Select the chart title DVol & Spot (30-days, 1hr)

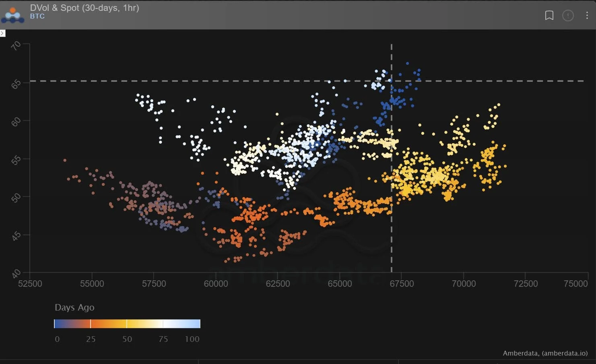pyautogui.click(x=85, y=8)
